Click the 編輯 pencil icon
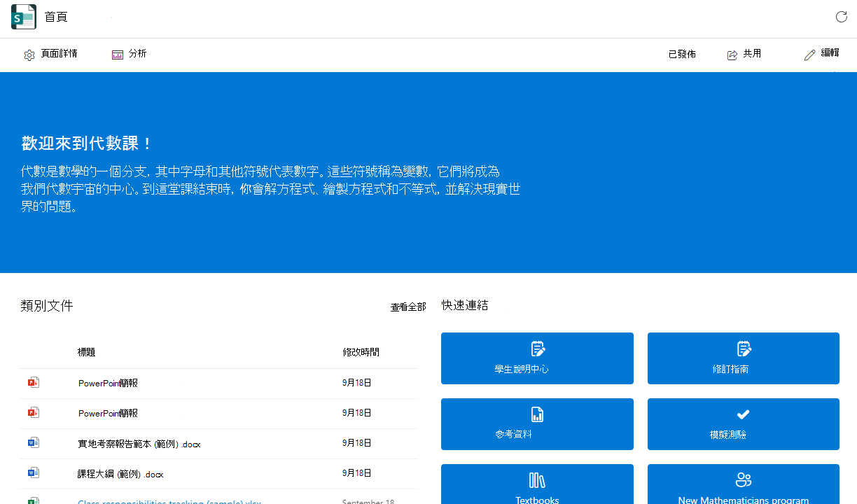Screen dimensions: 857x504 (810, 55)
